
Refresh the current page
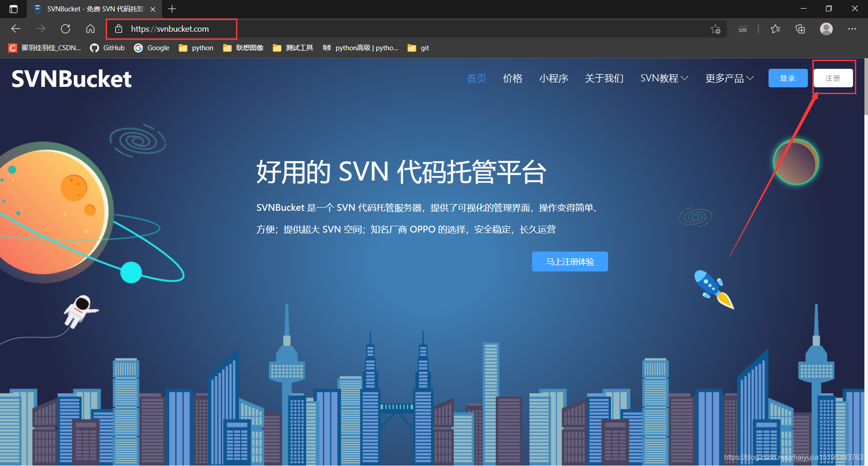(x=65, y=29)
